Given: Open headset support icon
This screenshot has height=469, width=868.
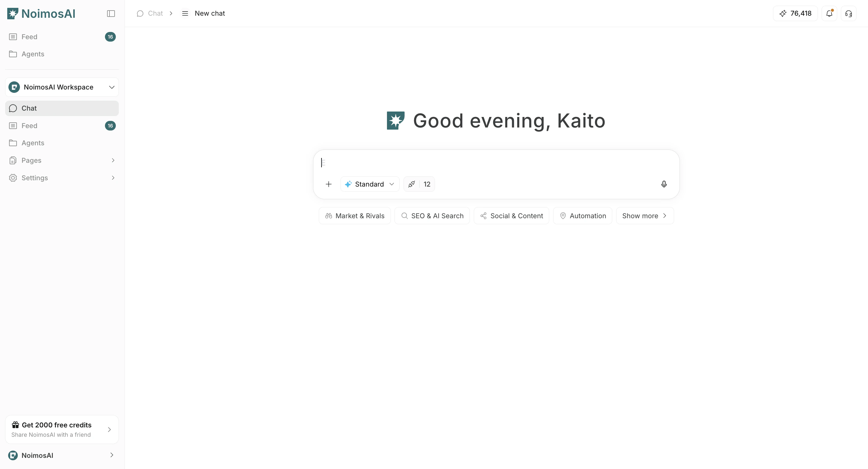Looking at the screenshot, I should point(848,14).
